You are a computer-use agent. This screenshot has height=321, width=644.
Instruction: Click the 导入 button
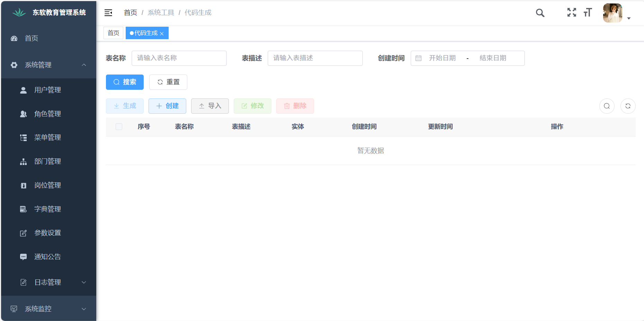[210, 106]
